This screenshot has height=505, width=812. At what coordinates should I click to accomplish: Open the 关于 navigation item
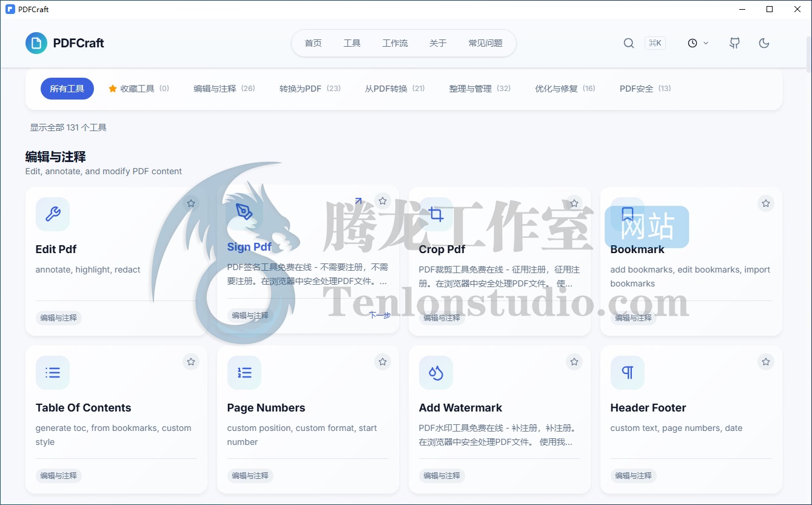pyautogui.click(x=438, y=43)
